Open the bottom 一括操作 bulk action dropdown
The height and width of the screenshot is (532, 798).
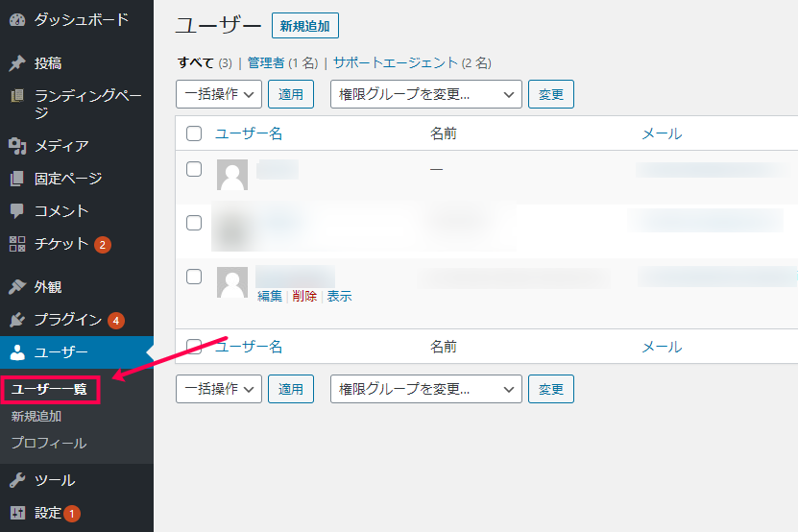pos(219,389)
